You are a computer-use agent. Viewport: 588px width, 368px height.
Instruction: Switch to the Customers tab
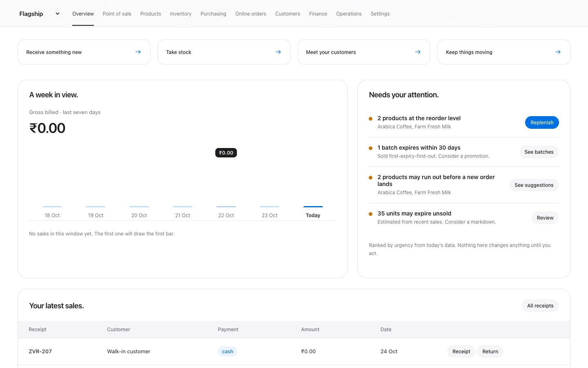click(287, 14)
